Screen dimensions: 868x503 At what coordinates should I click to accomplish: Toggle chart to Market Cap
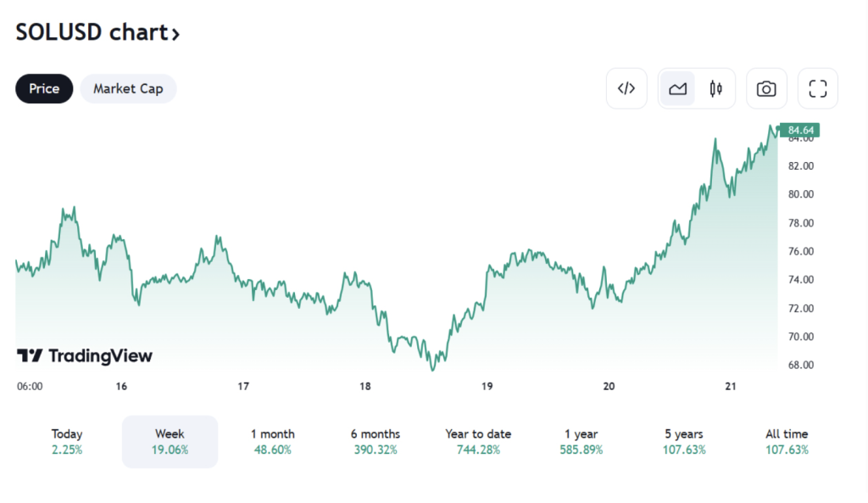tap(128, 88)
